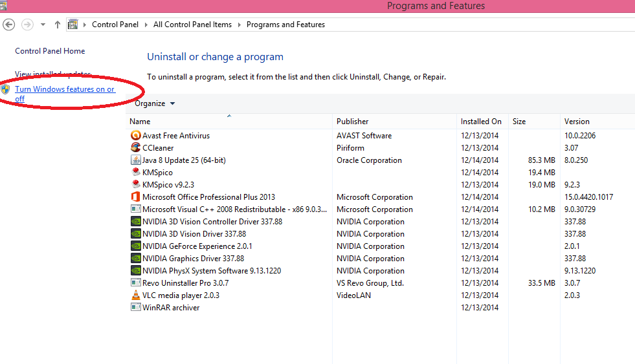Select the Revo Uninstaller Pro icon
The image size is (635, 364).
pyautogui.click(x=136, y=283)
